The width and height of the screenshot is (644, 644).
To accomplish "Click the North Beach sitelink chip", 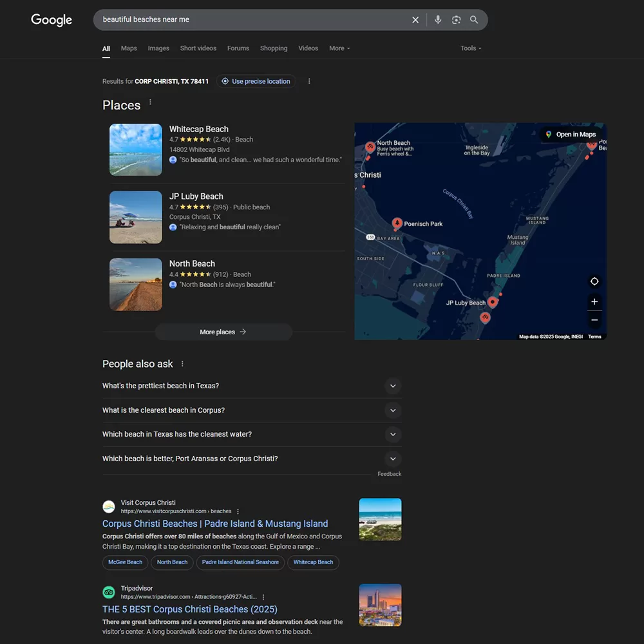I will pos(172,562).
